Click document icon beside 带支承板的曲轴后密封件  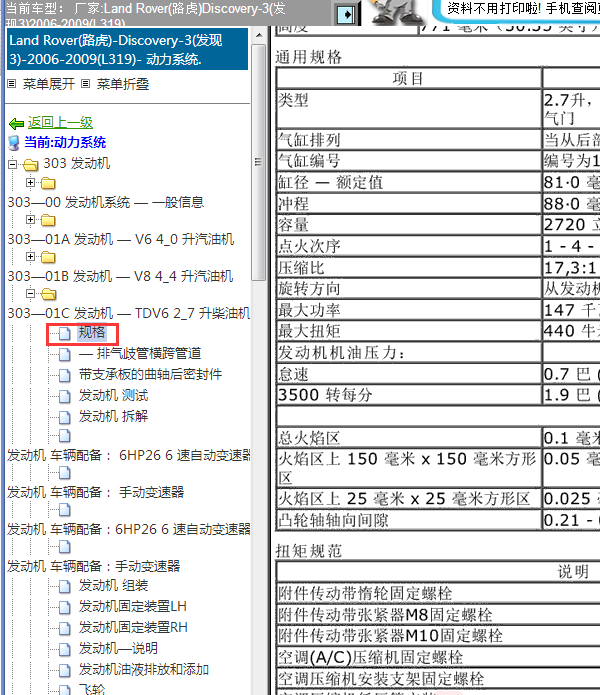tap(65, 375)
